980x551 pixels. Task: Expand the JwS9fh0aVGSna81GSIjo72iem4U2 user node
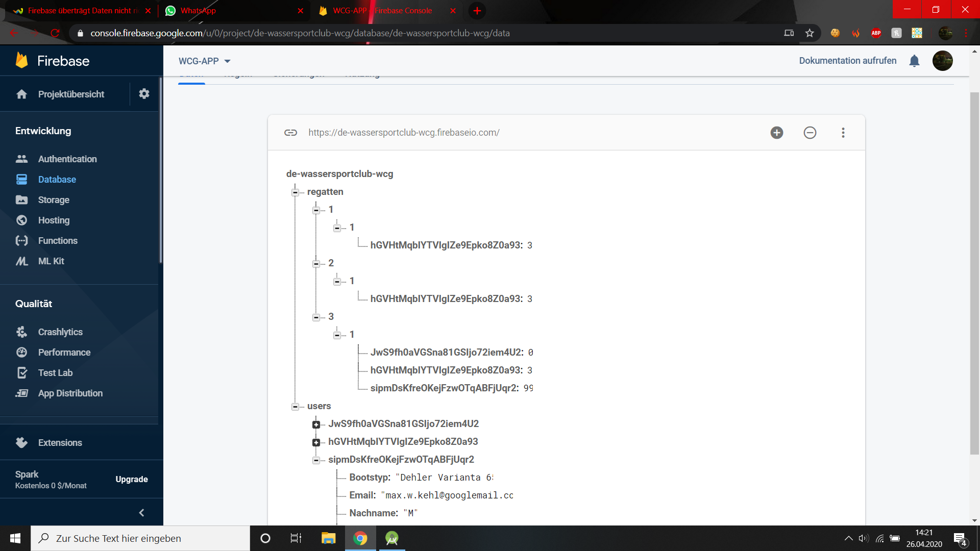click(x=316, y=424)
